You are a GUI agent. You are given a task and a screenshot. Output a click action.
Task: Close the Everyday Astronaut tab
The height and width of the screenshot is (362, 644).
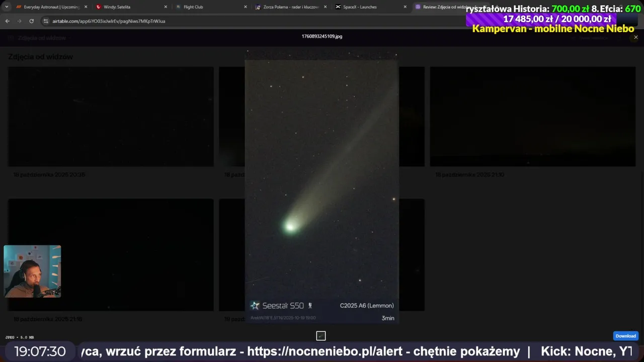[86, 7]
